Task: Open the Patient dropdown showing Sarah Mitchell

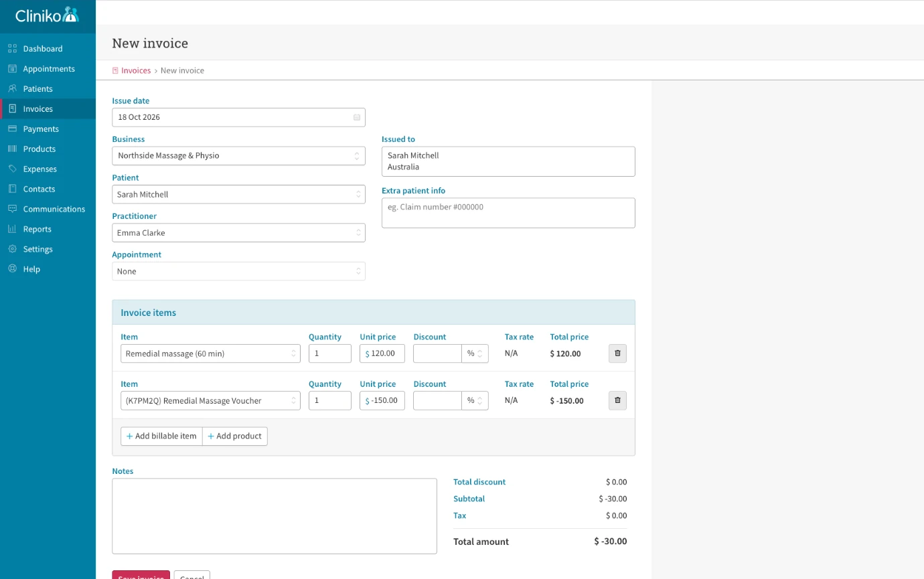Action: 238,194
